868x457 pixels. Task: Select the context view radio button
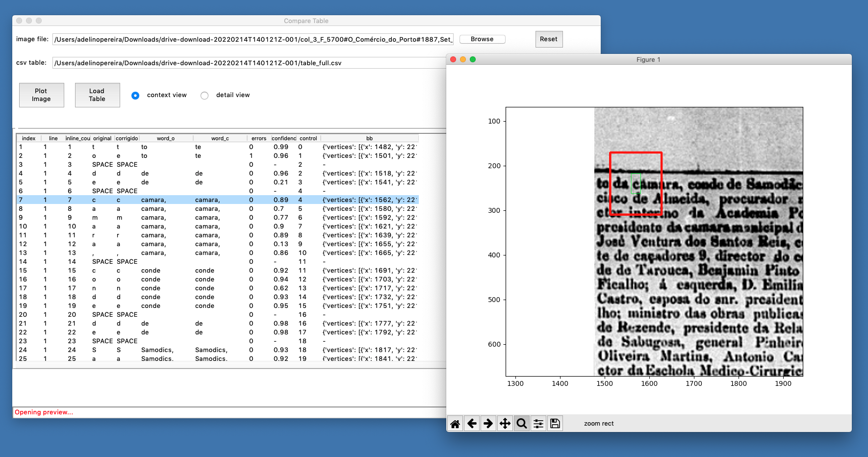click(x=135, y=96)
